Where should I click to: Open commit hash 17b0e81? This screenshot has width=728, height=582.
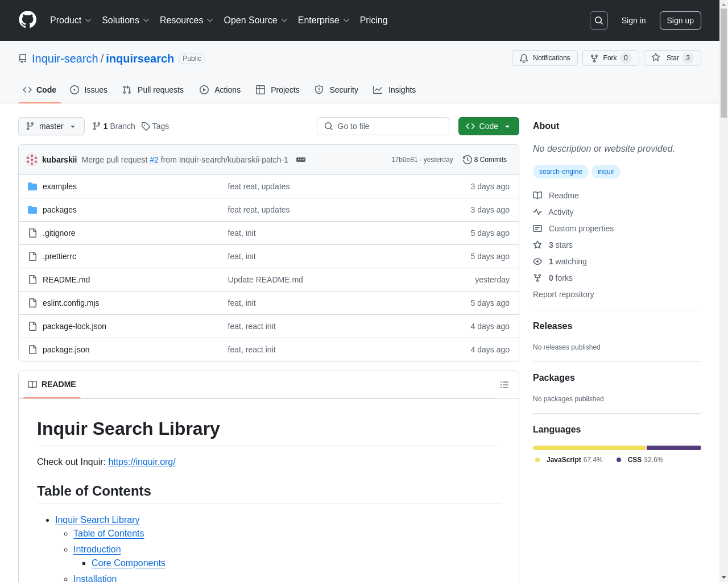(x=404, y=160)
